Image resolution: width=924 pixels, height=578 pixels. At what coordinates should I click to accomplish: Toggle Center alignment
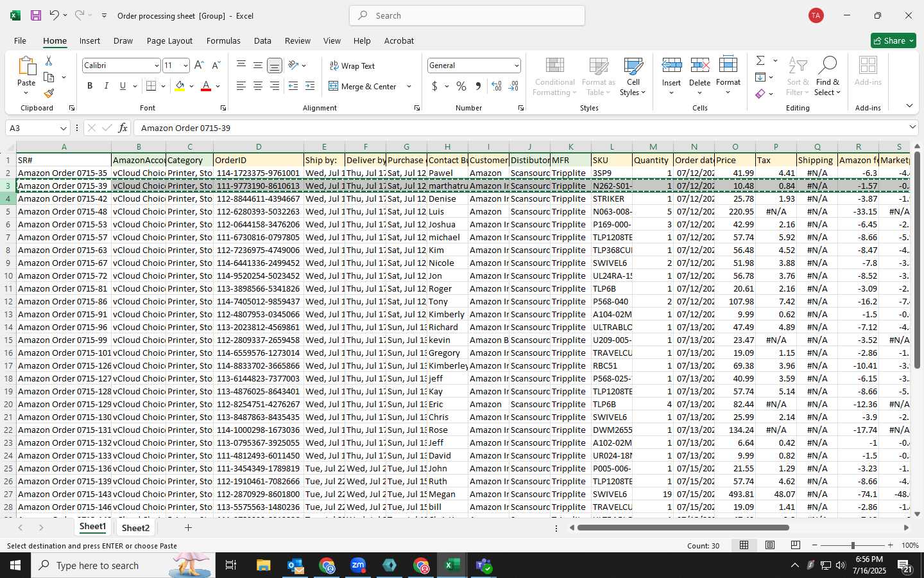[258, 86]
